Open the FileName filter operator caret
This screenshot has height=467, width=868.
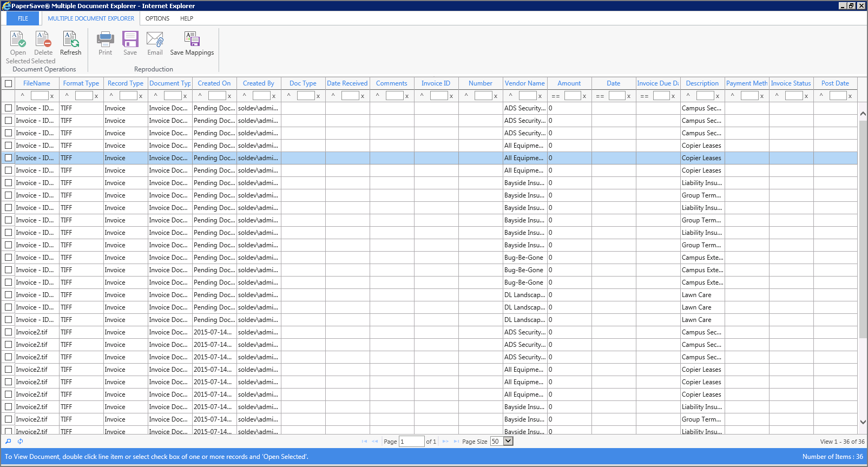23,95
